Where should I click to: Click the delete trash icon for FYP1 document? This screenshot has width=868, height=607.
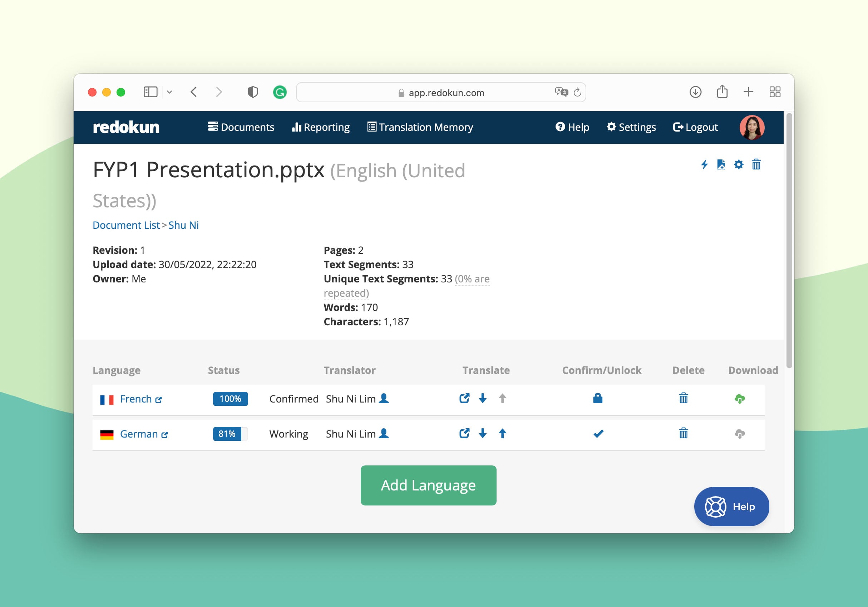click(759, 164)
